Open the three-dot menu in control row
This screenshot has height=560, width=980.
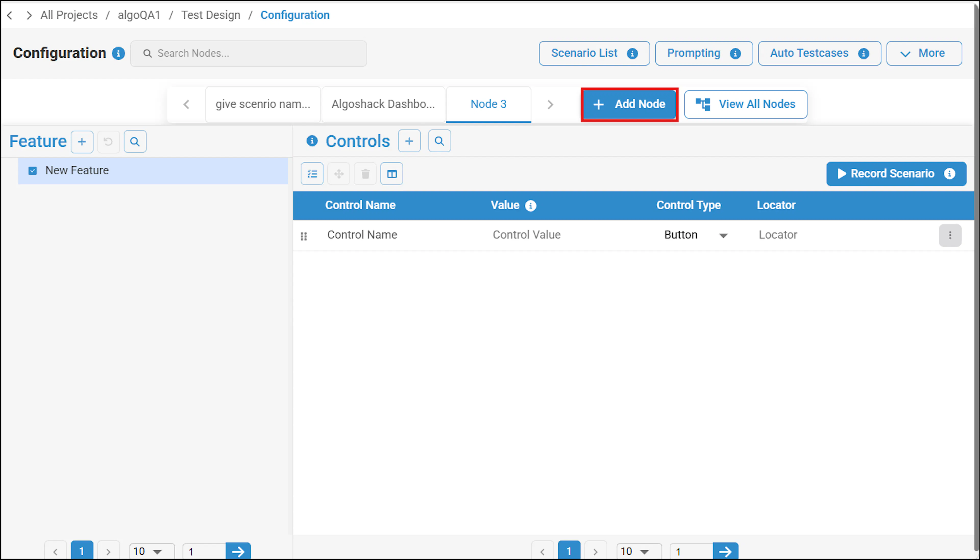950,235
